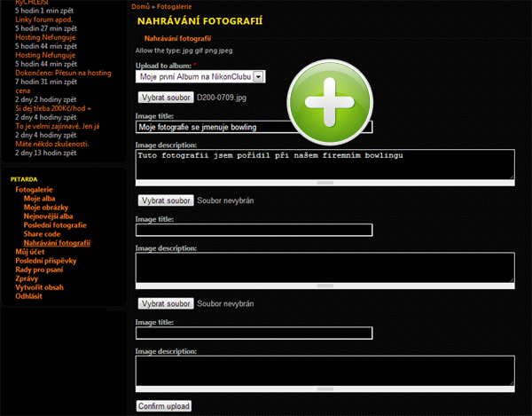The height and width of the screenshot is (416, 532).
Task: Open Zprávy in sidebar menu
Action: point(28,279)
